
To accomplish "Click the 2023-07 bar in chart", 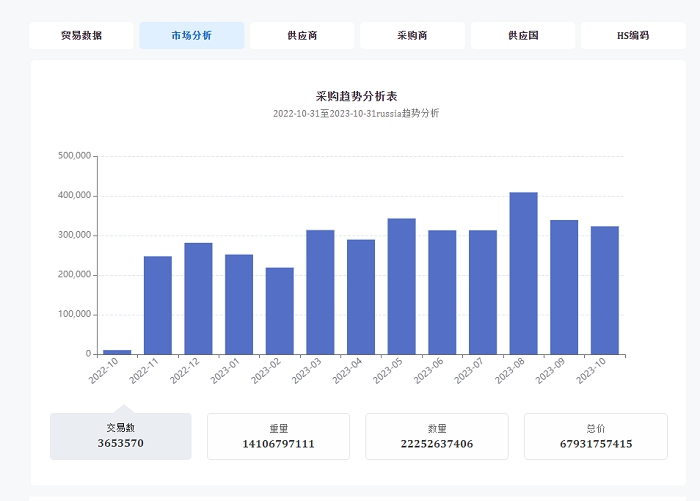I will pos(483,292).
